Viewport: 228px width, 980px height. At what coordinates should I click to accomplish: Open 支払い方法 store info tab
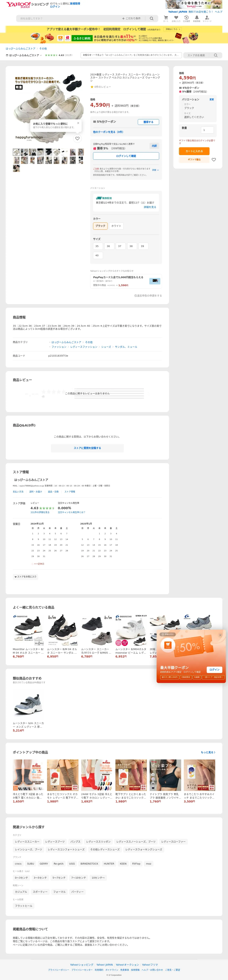point(18,492)
